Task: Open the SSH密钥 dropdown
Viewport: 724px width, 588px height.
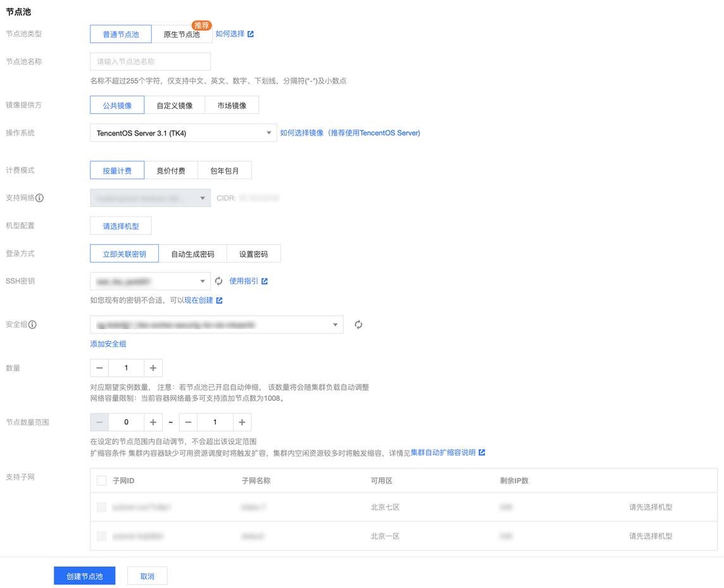Action: coord(150,281)
